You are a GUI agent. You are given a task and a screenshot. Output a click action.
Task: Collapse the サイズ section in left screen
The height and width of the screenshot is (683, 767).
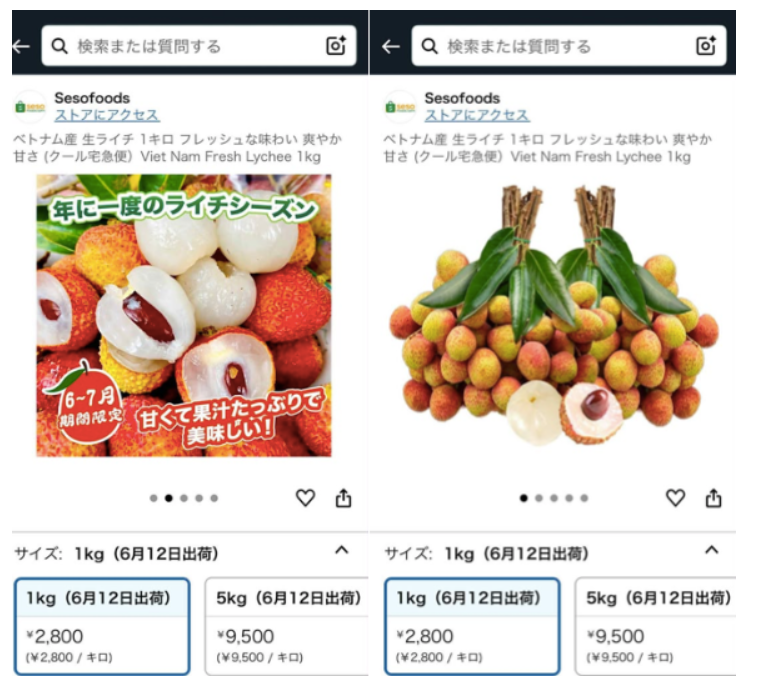tap(342, 550)
